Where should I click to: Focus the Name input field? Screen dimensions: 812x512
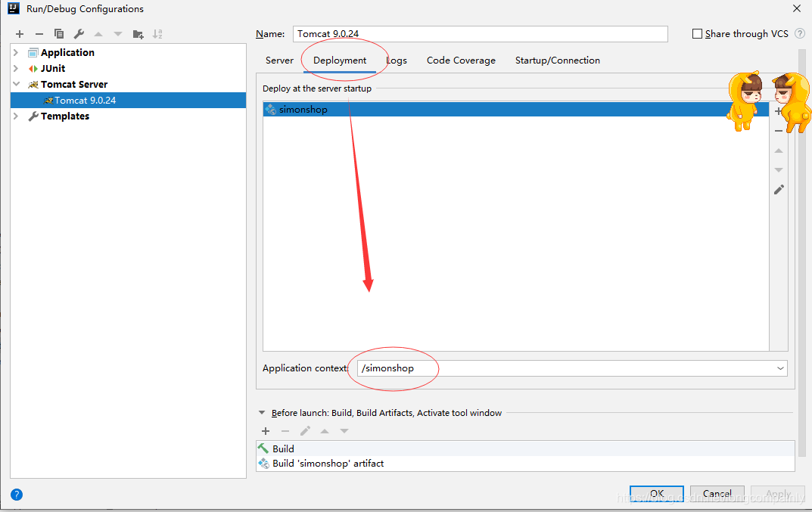pyautogui.click(x=480, y=33)
